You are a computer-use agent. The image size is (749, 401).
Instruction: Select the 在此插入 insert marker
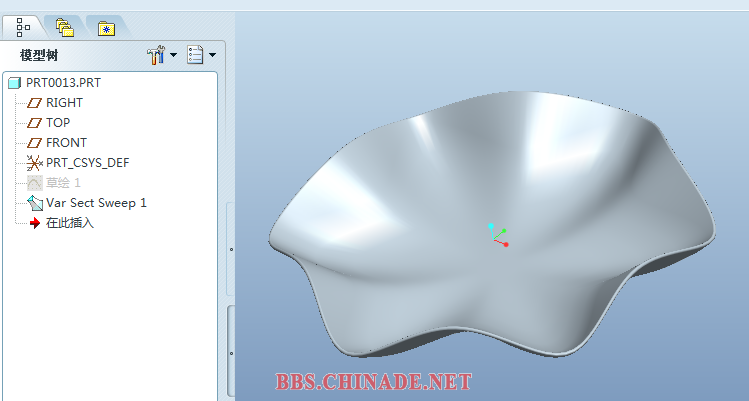point(70,223)
